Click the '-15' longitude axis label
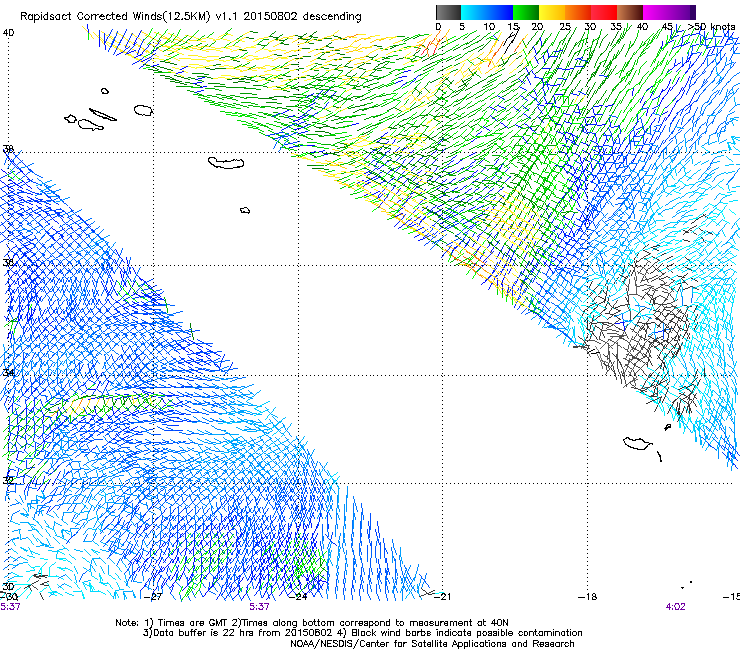Viewport: 740px width, 650px height. click(731, 597)
